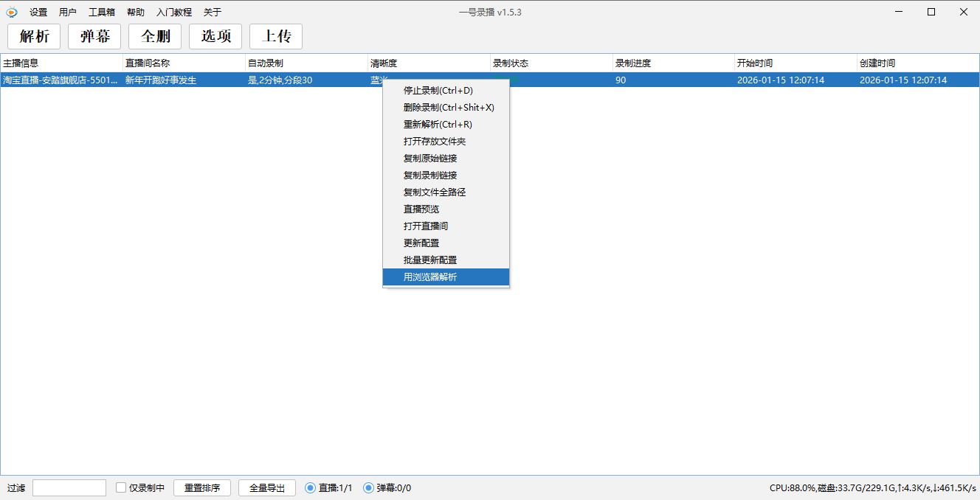Click the 全删 (Delete All) toolbar button

coord(154,36)
